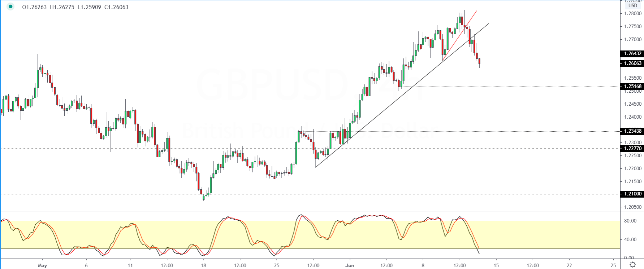Click the 1.22770 price label
Screen dimensions: 644x269
(632, 149)
